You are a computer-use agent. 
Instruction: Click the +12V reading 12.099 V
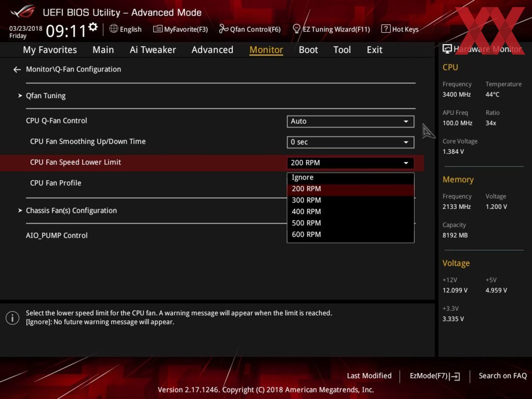coord(455,291)
